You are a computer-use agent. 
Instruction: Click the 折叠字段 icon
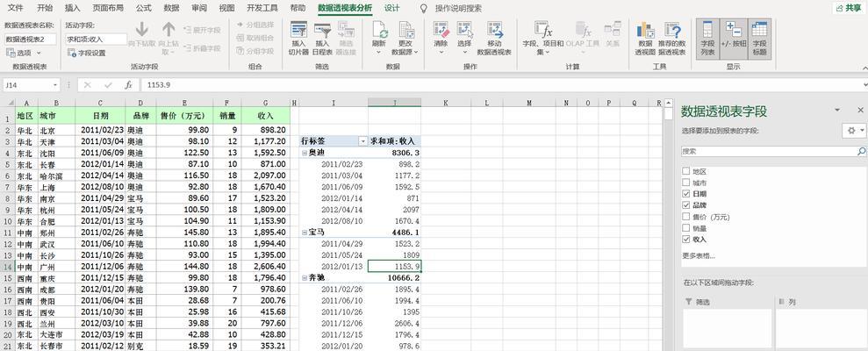[188, 49]
